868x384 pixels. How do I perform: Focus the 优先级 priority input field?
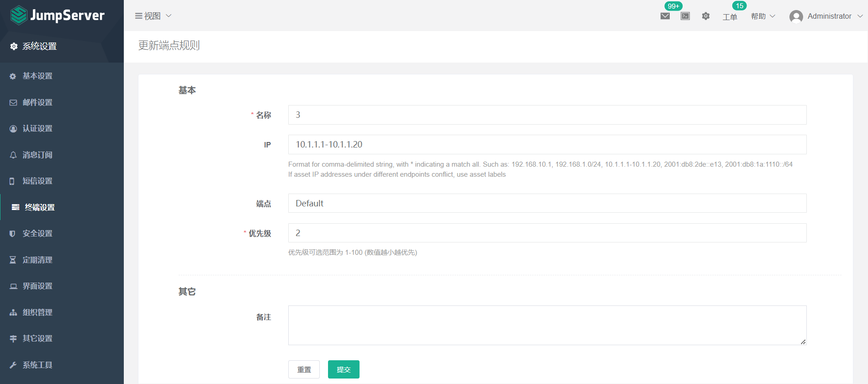tap(547, 233)
